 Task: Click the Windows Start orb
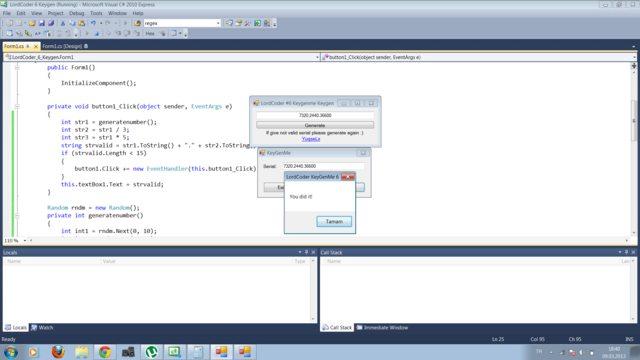10,352
